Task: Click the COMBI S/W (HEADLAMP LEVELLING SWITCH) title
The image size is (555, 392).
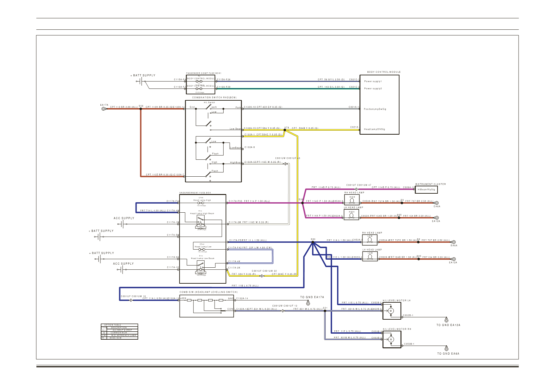Action: tap(209, 292)
